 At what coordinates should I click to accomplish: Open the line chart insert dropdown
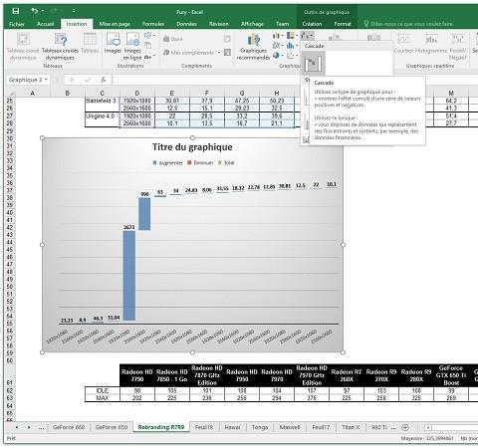[278, 45]
